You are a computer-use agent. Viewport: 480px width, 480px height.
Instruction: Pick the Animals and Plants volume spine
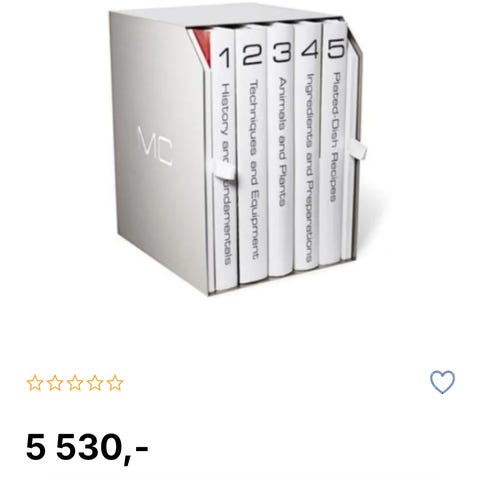[281, 150]
